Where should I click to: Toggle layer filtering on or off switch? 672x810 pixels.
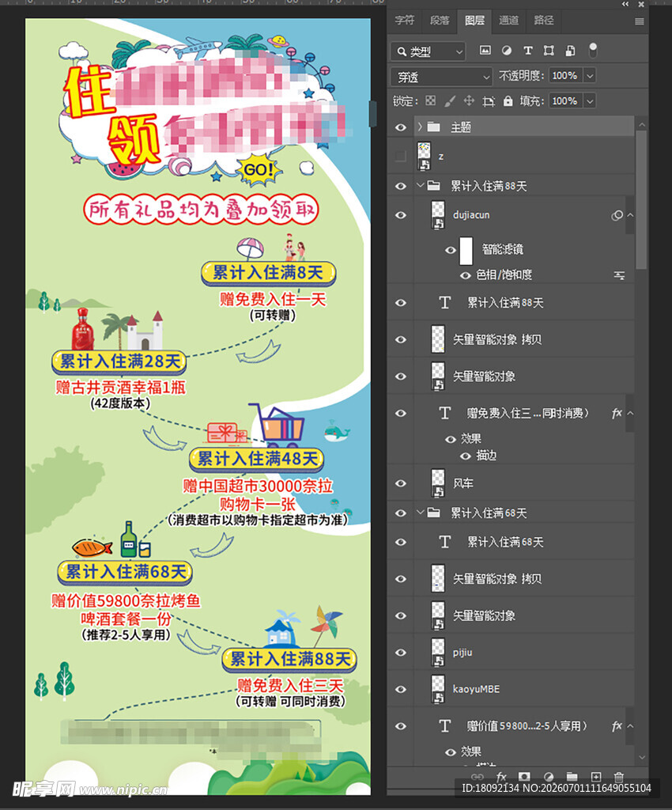click(x=593, y=50)
